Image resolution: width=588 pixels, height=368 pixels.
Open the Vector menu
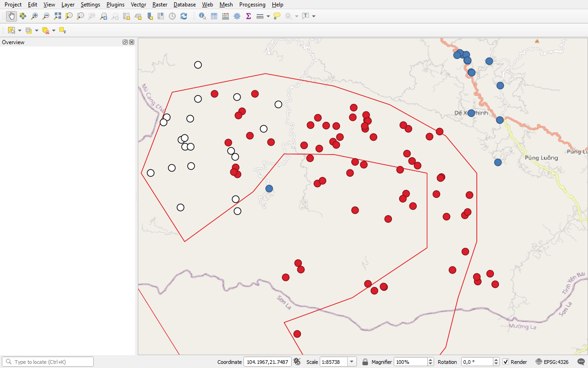(138, 5)
